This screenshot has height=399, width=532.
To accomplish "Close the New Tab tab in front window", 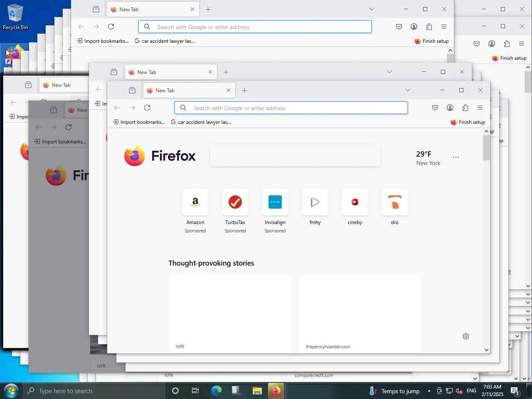I will click(x=229, y=90).
